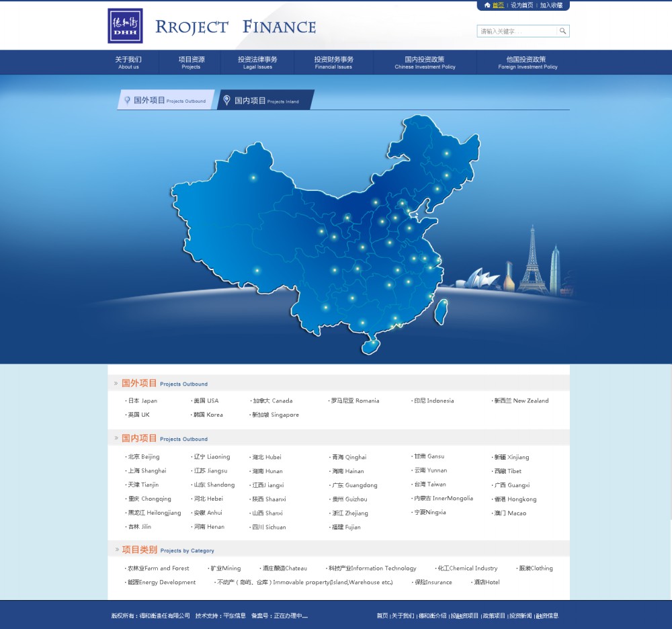672x629 pixels.
Task: Click the keyword search input field
Action: (x=517, y=31)
